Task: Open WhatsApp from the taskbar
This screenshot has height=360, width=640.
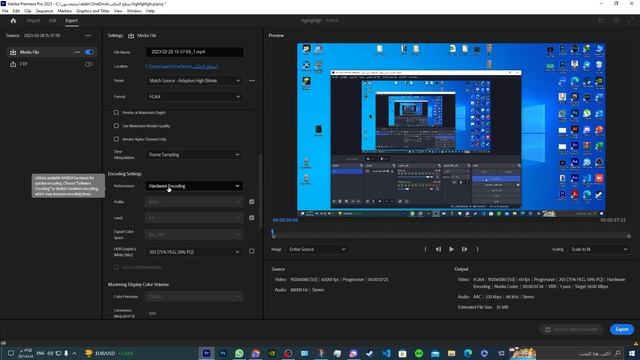Action: point(239,353)
